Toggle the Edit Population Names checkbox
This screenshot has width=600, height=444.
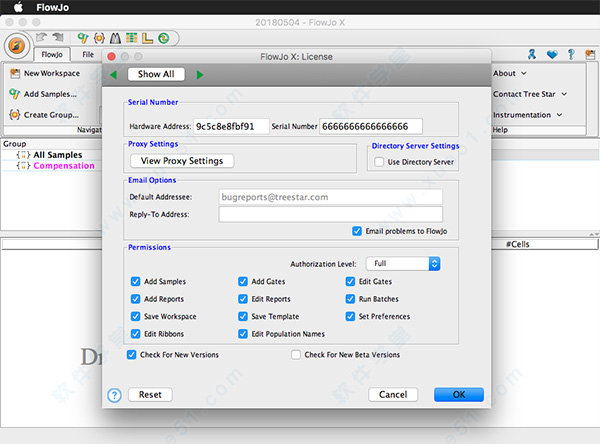243,334
